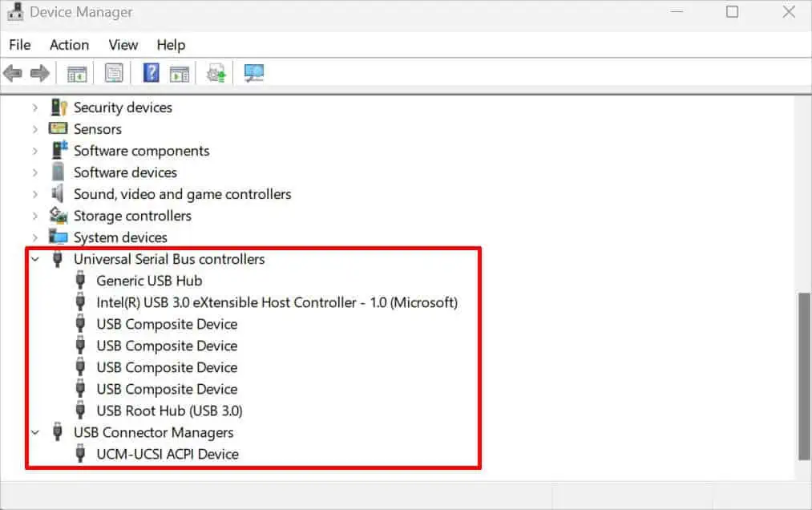Select the Generic USB Hub device icon
812x510 pixels.
tap(79, 280)
